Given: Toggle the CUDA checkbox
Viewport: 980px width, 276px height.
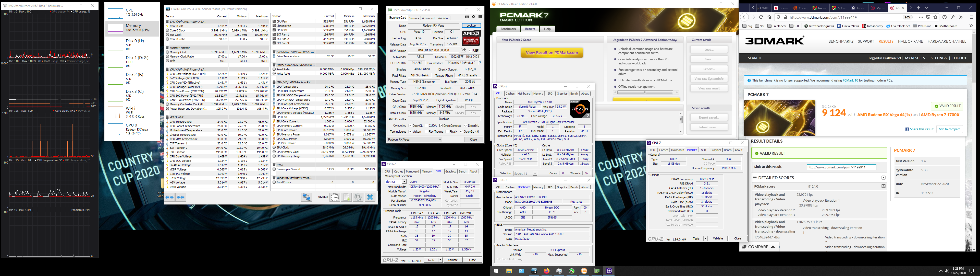Looking at the screenshot, I should [x=426, y=125].
